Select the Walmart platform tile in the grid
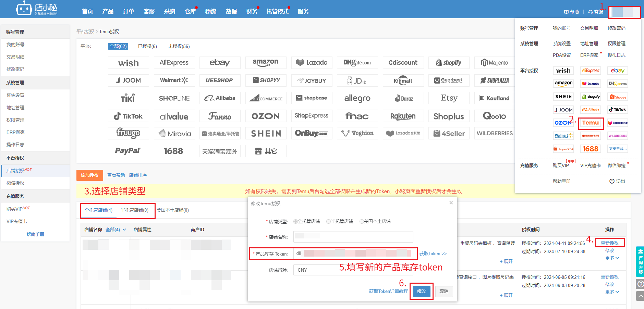This screenshot has height=309, width=644. (174, 80)
